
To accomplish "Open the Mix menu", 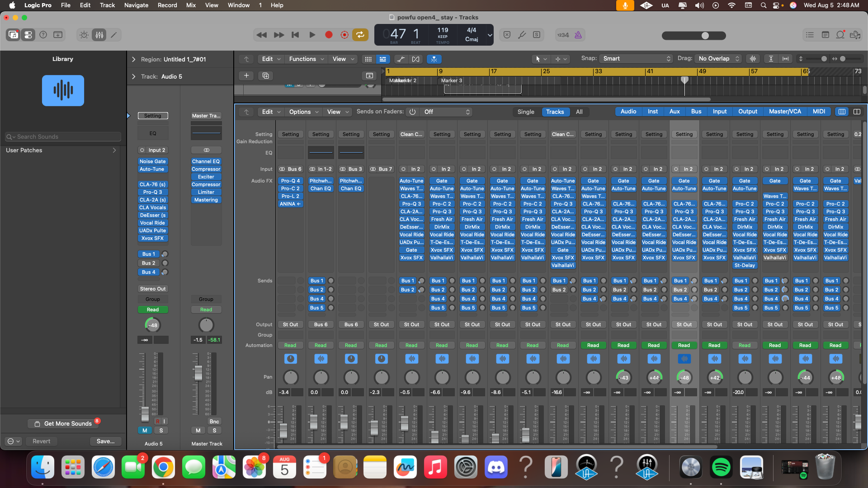I will pos(191,5).
